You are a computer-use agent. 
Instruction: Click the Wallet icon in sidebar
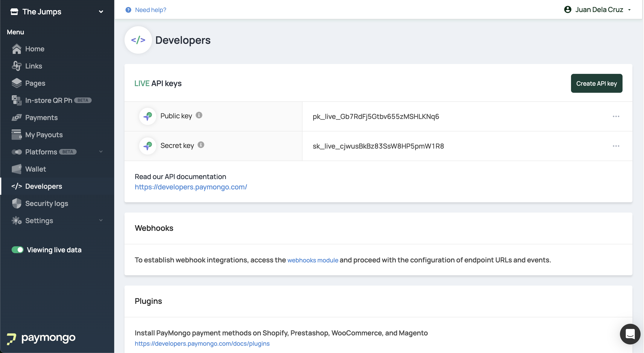click(x=17, y=169)
